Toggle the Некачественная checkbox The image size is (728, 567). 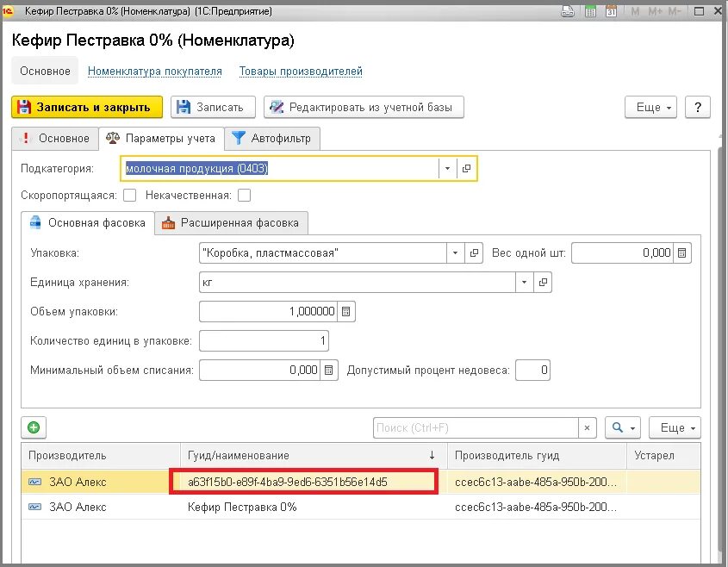244,196
